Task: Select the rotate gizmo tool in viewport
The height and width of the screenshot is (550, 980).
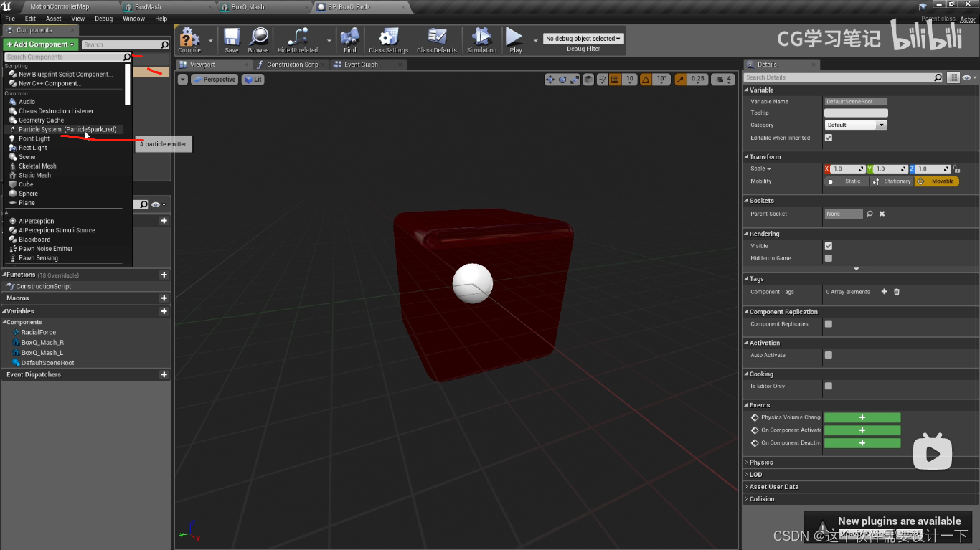Action: click(562, 80)
